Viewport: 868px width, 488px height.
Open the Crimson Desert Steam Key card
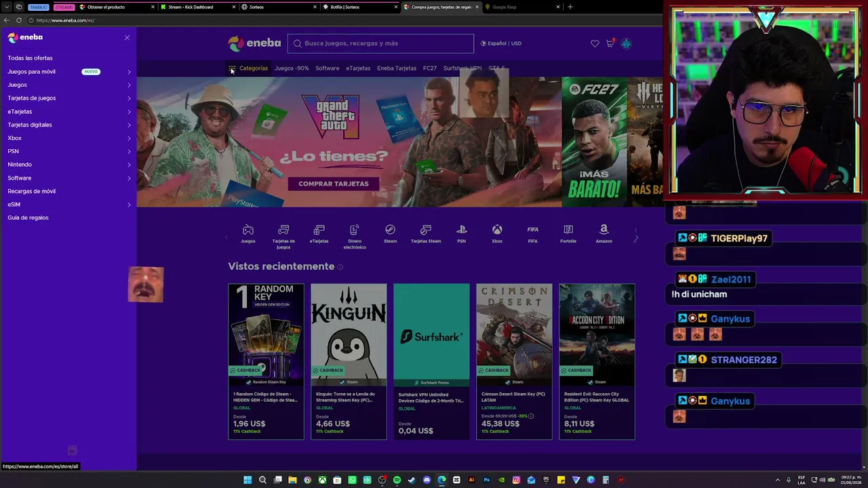coord(514,361)
